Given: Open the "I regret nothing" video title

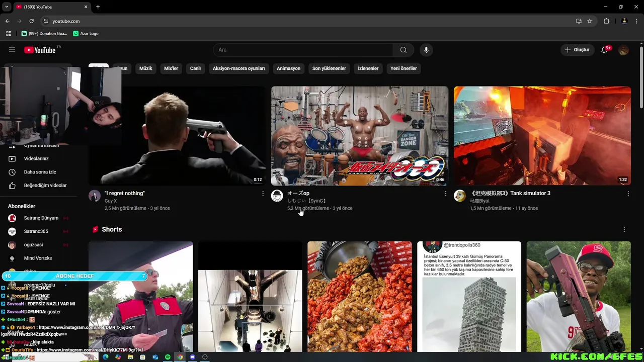Looking at the screenshot, I should pyautogui.click(x=124, y=193).
